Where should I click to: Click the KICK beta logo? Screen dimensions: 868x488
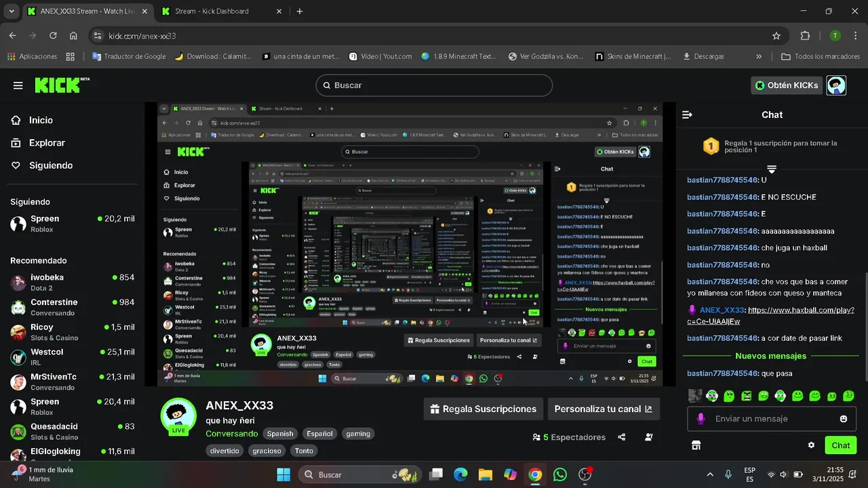(62, 85)
